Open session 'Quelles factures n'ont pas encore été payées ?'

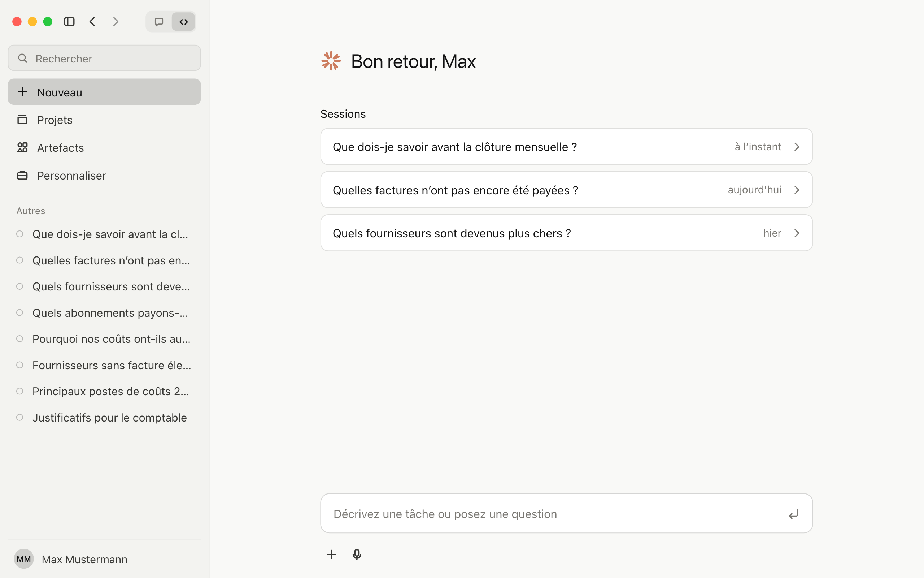pos(566,190)
